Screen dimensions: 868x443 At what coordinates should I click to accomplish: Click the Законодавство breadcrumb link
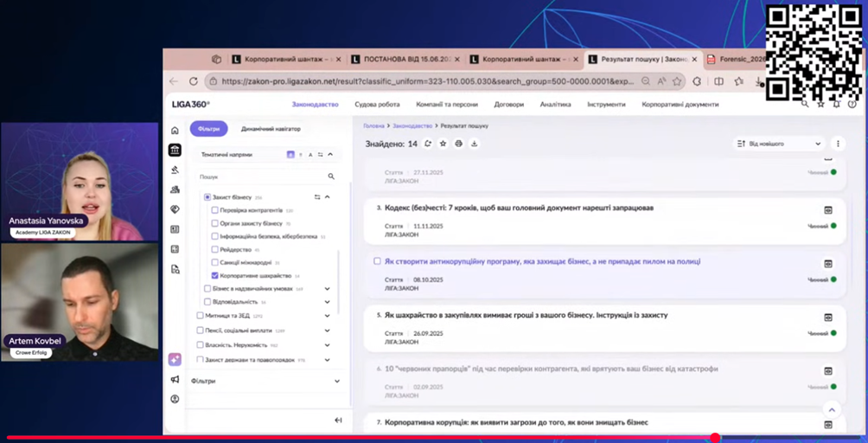412,126
